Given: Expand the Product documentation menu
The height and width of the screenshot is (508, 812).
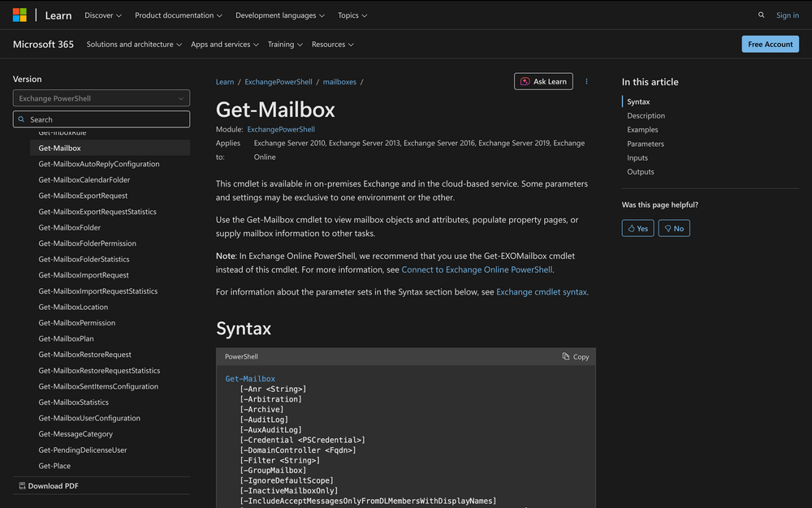Looking at the screenshot, I should [x=179, y=15].
